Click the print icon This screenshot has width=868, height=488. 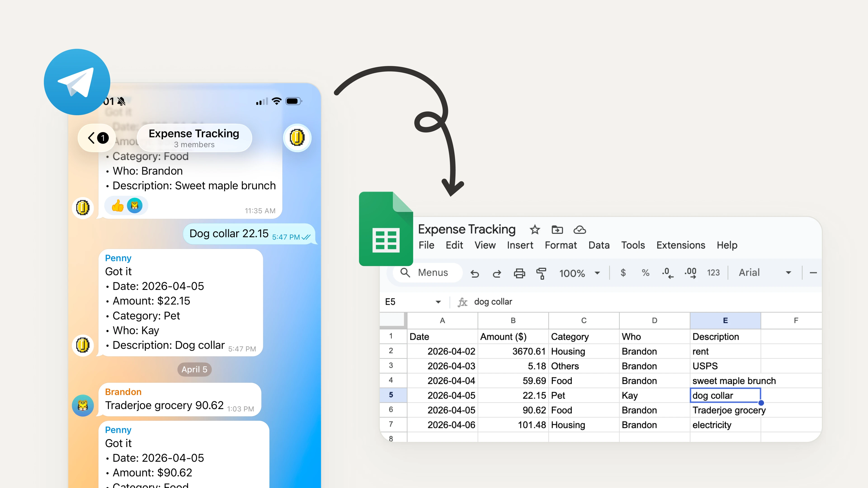519,273
